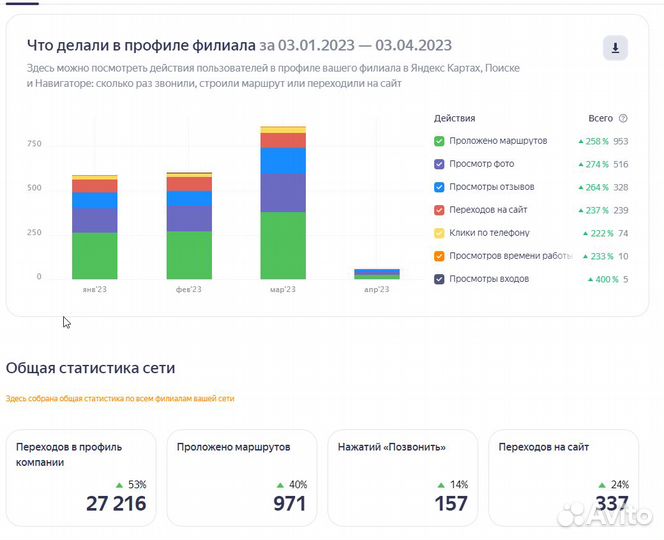664x540 pixels.
Task: Uncheck the Просмотров времени работы checkbox
Action: click(439, 256)
